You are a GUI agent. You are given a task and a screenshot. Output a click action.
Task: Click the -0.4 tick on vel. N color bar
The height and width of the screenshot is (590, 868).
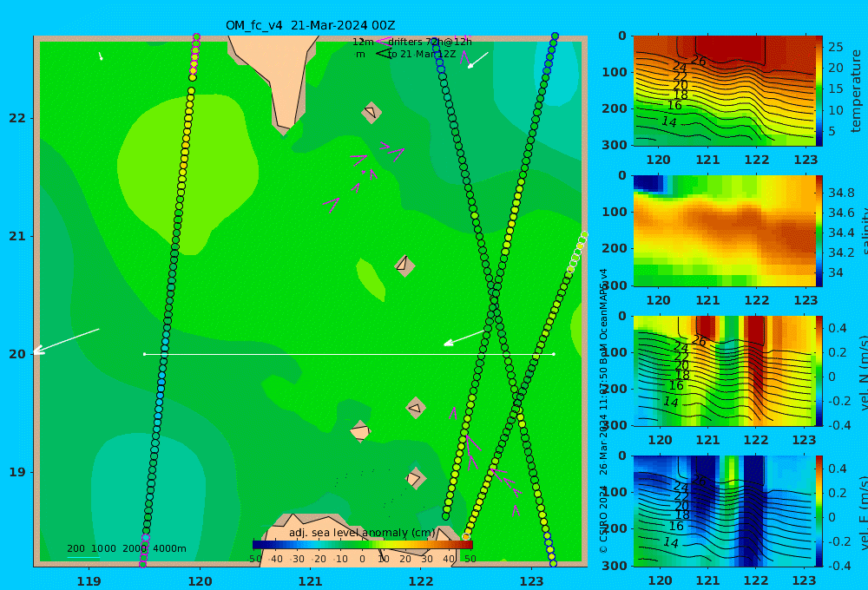point(839,425)
